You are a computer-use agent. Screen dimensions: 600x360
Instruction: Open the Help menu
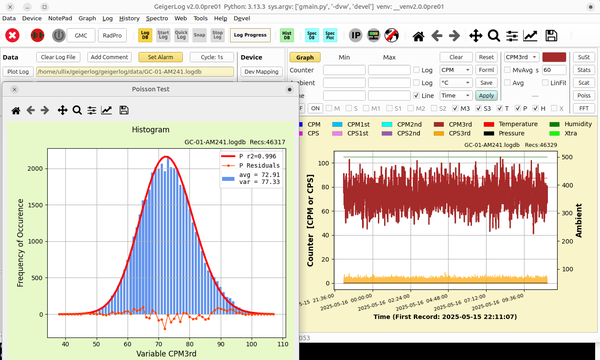pos(220,18)
